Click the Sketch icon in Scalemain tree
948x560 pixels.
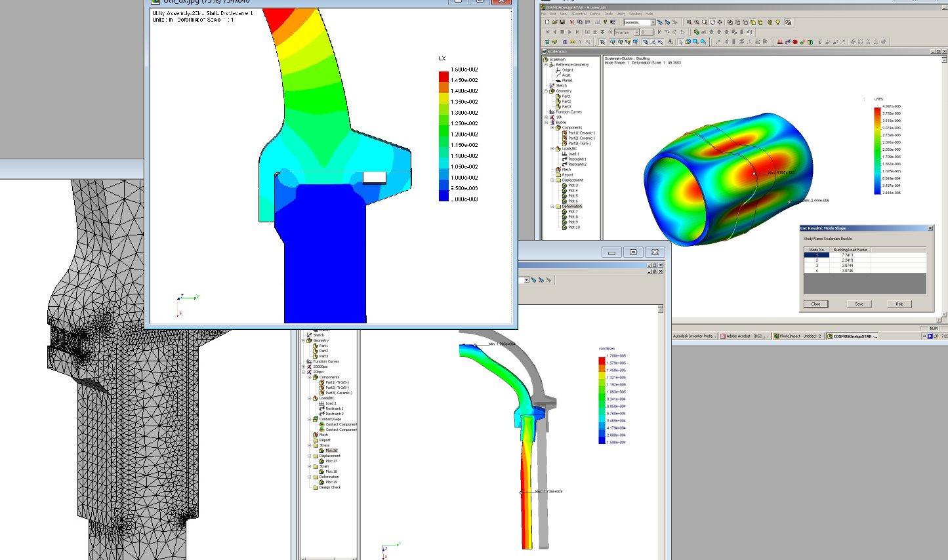point(552,86)
